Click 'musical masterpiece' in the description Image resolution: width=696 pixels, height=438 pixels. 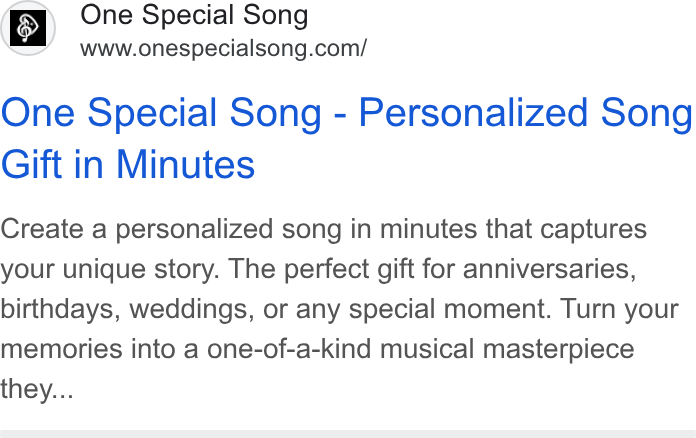[x=507, y=349]
